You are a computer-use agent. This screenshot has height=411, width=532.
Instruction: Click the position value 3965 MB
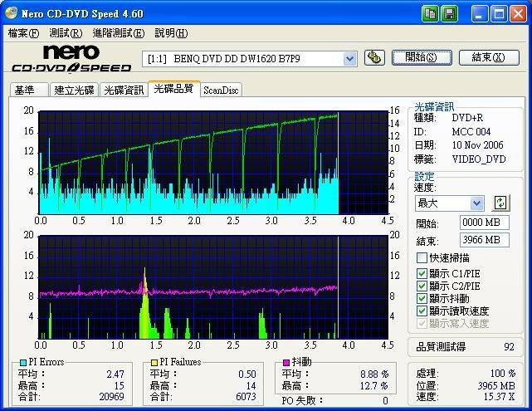(x=496, y=386)
